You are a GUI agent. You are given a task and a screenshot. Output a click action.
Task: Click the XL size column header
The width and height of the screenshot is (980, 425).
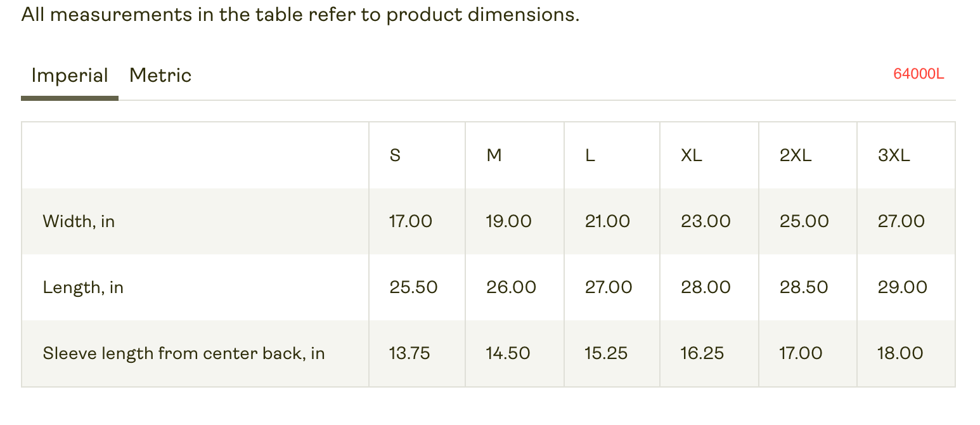click(692, 155)
